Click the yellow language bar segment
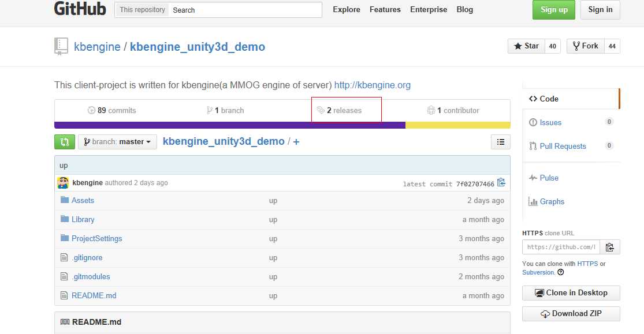The image size is (644, 334). (x=458, y=125)
